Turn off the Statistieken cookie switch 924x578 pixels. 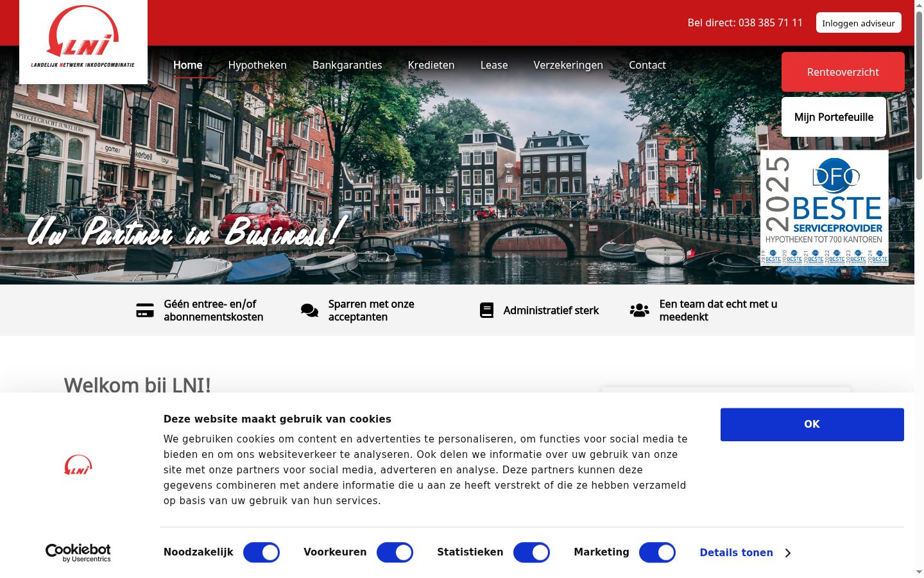pos(531,552)
